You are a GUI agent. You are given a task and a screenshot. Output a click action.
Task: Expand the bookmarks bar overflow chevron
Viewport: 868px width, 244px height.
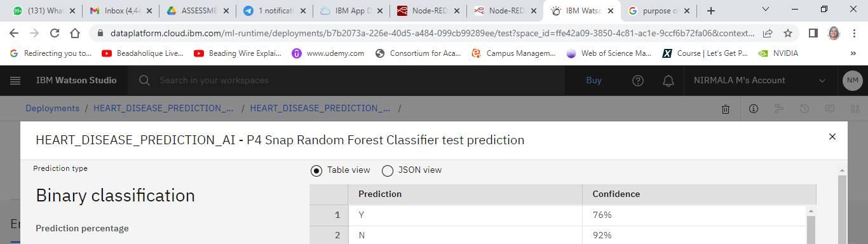(x=853, y=53)
